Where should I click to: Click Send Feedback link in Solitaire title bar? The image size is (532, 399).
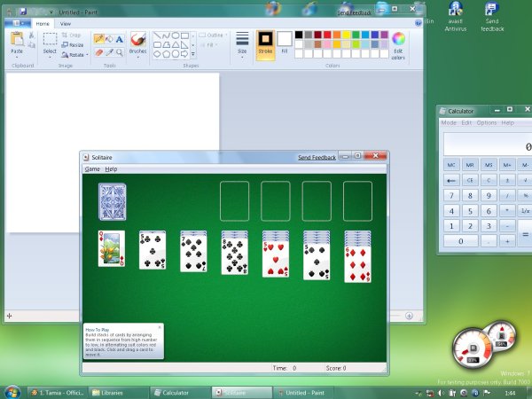[317, 157]
